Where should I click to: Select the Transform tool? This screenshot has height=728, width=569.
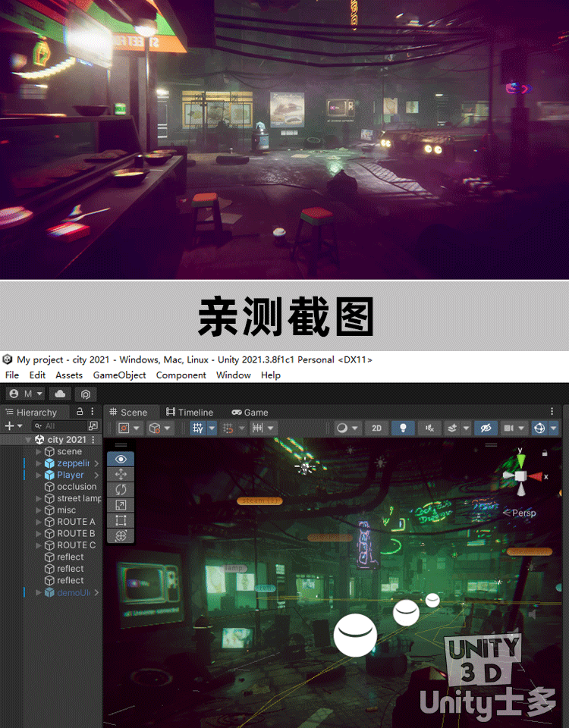click(121, 535)
